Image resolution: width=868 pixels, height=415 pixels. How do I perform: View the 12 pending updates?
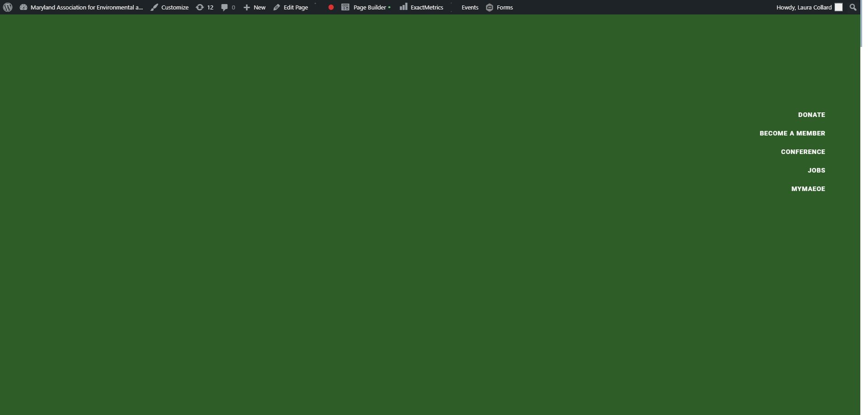click(x=204, y=7)
